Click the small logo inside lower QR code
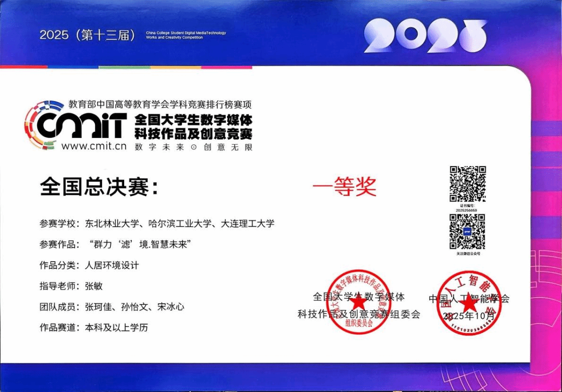The image size is (562, 392). 467,231
